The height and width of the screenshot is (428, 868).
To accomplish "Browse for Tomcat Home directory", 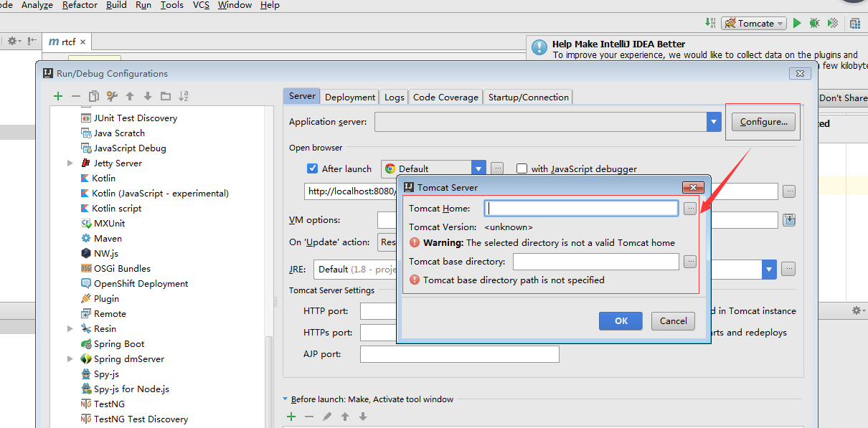I will pyautogui.click(x=689, y=209).
